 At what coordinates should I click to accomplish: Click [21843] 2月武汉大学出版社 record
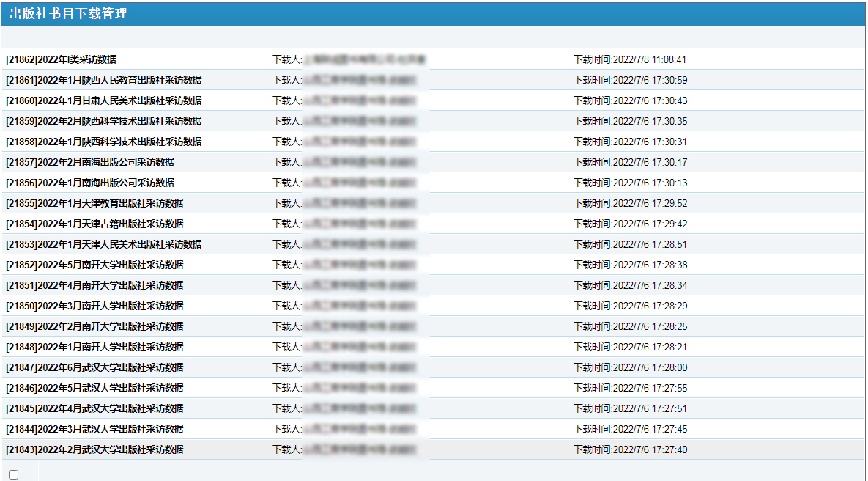(x=94, y=449)
